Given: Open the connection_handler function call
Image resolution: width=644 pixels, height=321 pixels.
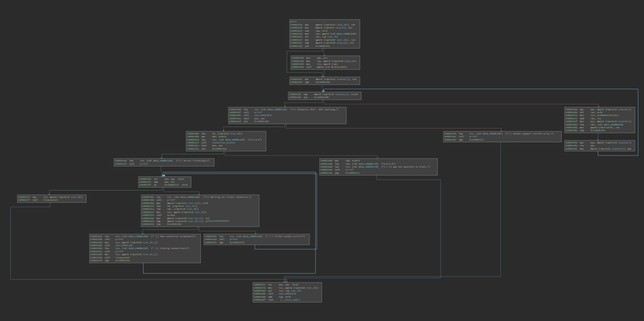Looking at the screenshot, I should pos(224,143).
